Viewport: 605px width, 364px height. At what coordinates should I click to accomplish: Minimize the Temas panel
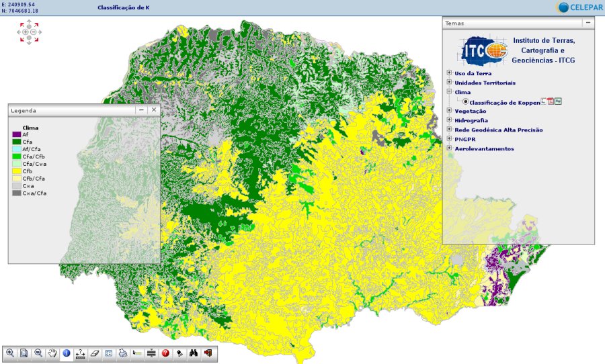coord(588,23)
